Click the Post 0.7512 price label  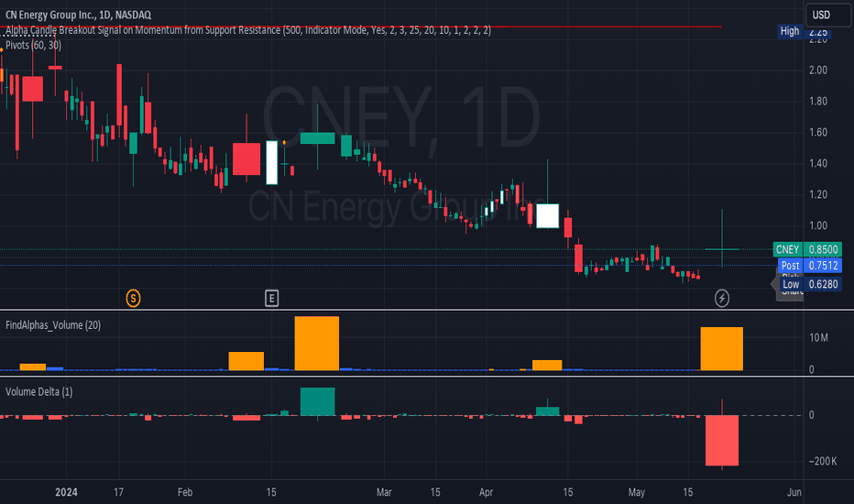(x=810, y=266)
